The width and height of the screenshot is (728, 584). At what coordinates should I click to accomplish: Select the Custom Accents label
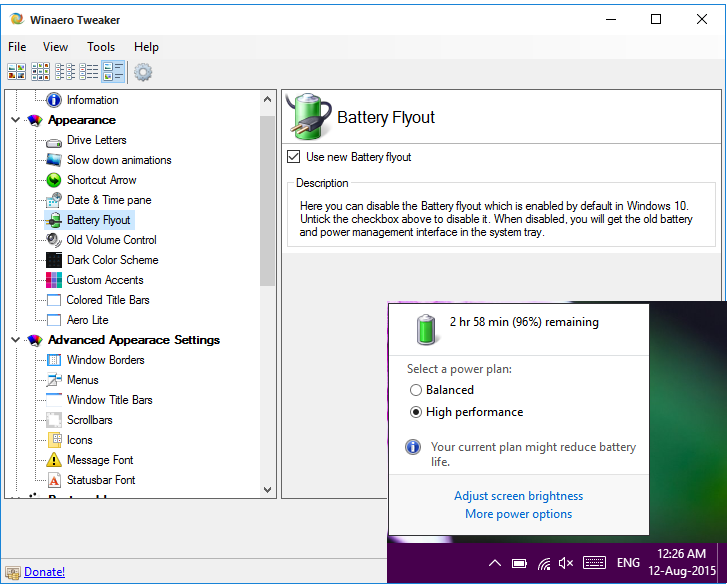[105, 280]
